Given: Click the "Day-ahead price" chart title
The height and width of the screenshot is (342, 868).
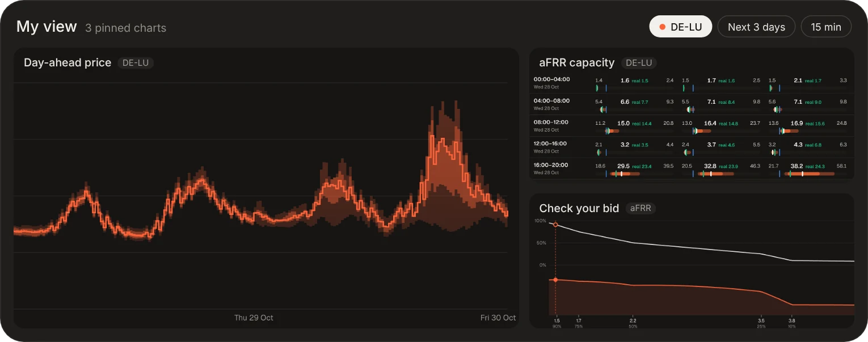Looking at the screenshot, I should tap(68, 63).
